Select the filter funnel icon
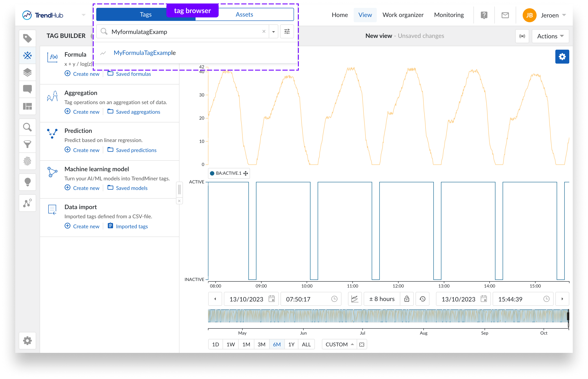 click(x=27, y=144)
